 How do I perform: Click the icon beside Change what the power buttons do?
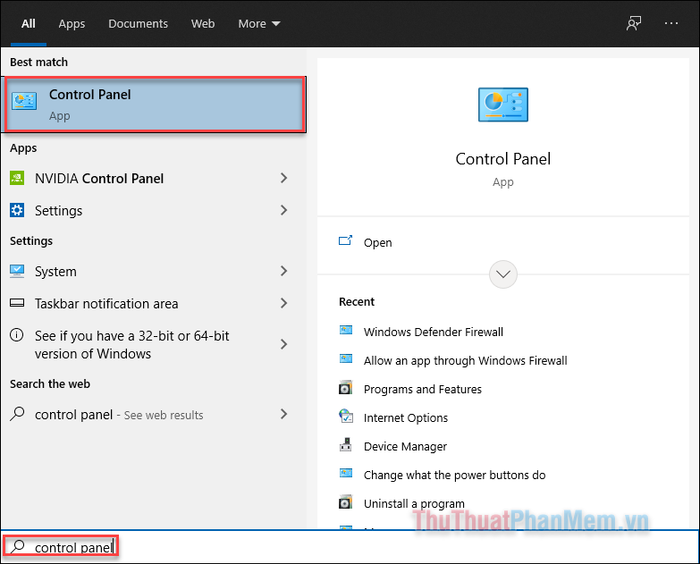(x=346, y=473)
